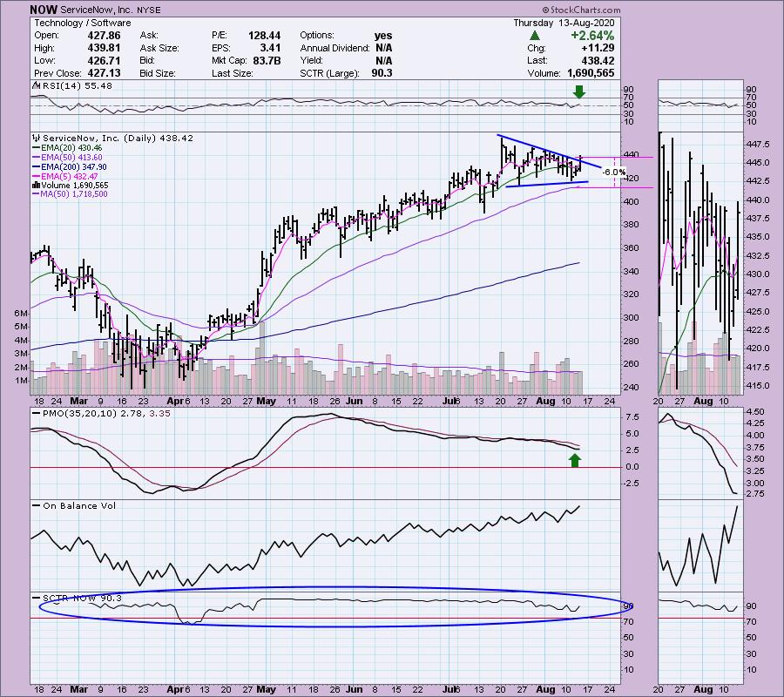Click the 1M mark on volume axis

coord(21,381)
